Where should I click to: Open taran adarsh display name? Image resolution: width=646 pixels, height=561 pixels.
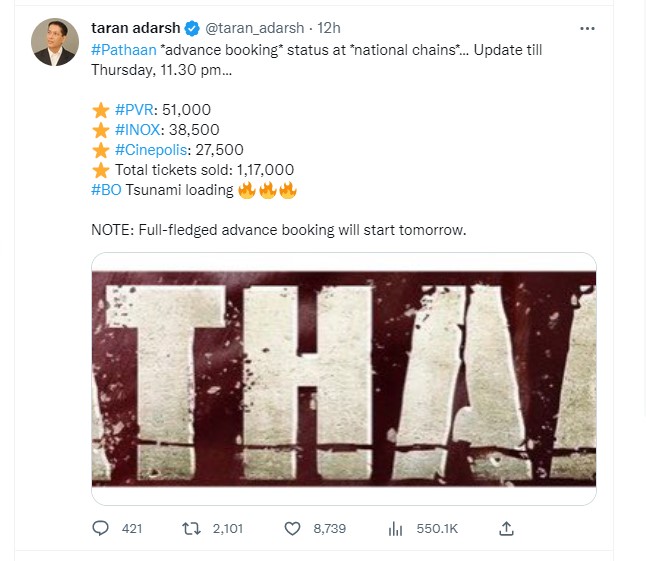(135, 29)
